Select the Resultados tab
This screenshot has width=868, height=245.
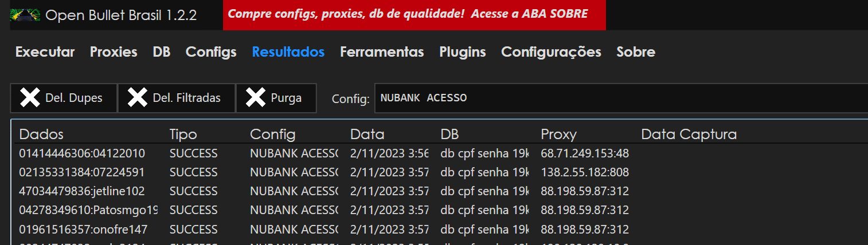click(x=288, y=52)
